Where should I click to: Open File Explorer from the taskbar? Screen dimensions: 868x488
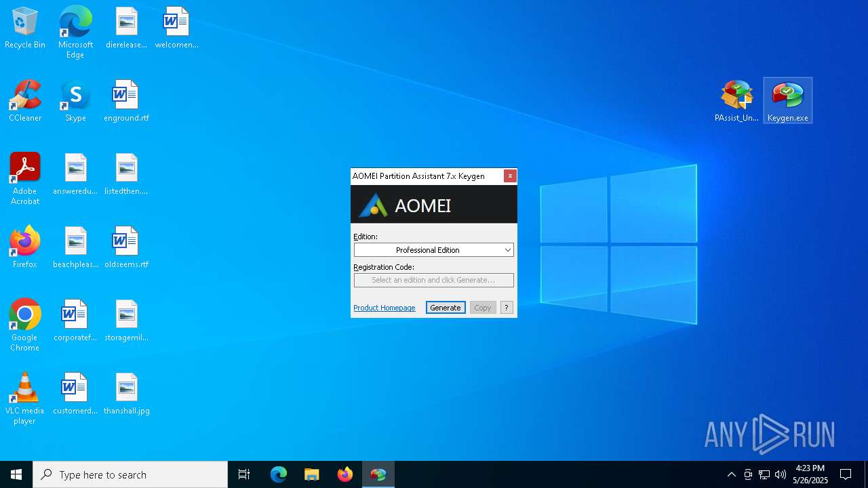point(312,474)
